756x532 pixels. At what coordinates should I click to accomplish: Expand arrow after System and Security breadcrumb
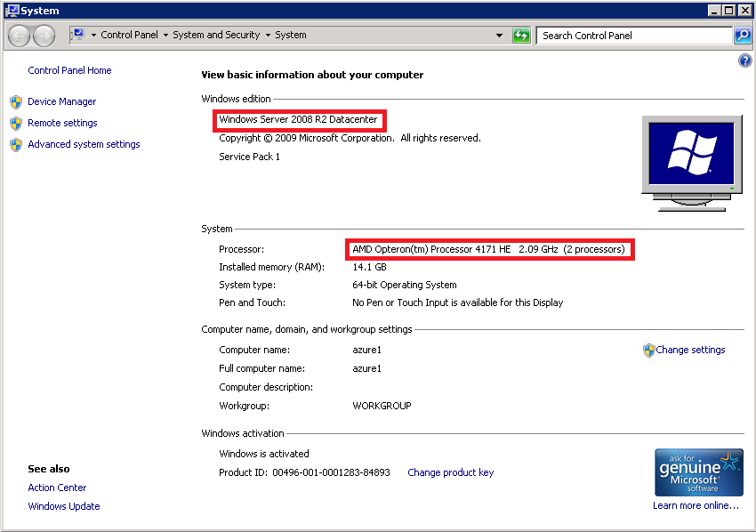coord(268,36)
